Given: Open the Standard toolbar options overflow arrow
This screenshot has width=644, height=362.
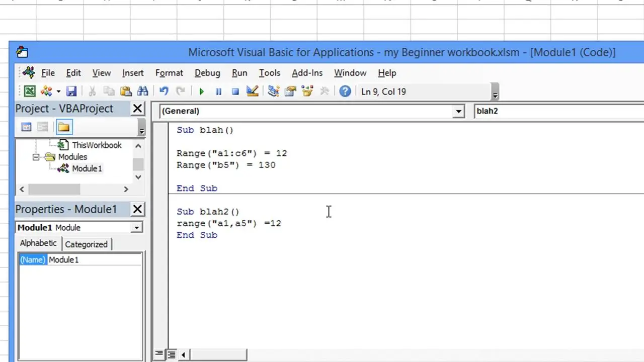Looking at the screenshot, I should (495, 92).
